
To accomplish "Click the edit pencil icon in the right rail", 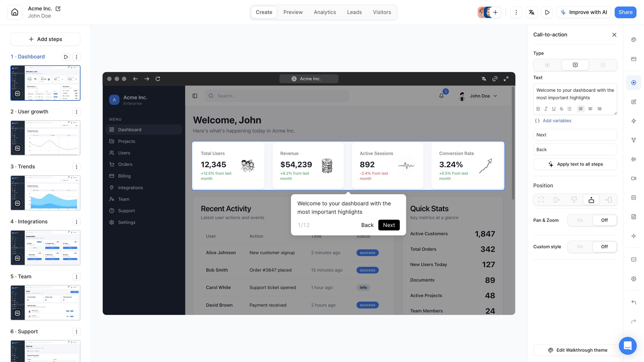I will tap(634, 102).
